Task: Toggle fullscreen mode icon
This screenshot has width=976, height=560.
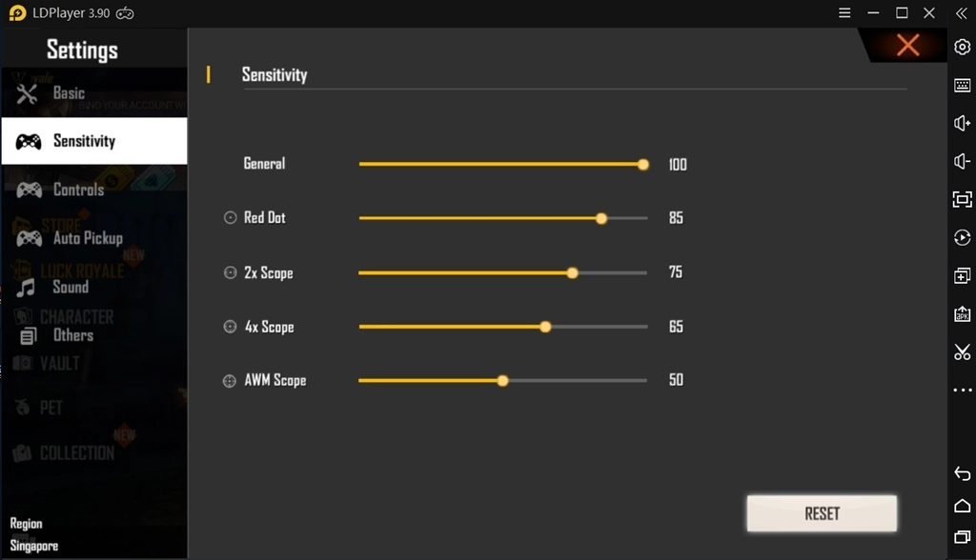Action: pos(962,199)
